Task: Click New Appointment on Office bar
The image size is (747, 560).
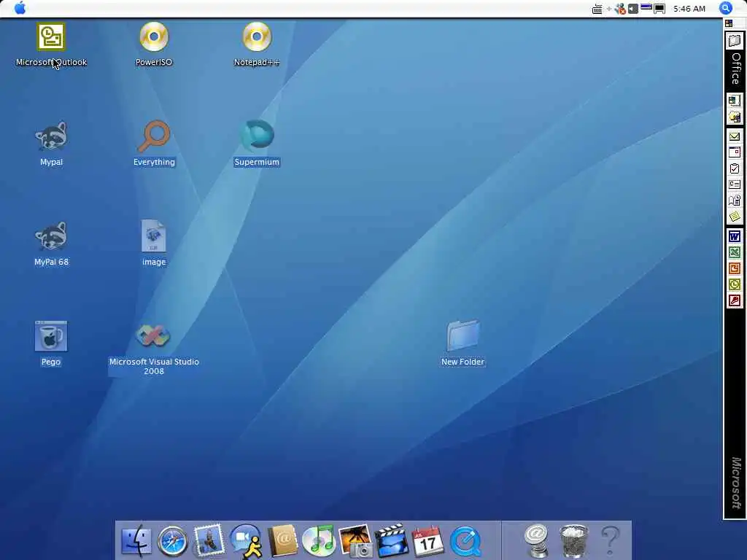Action: tap(734, 152)
